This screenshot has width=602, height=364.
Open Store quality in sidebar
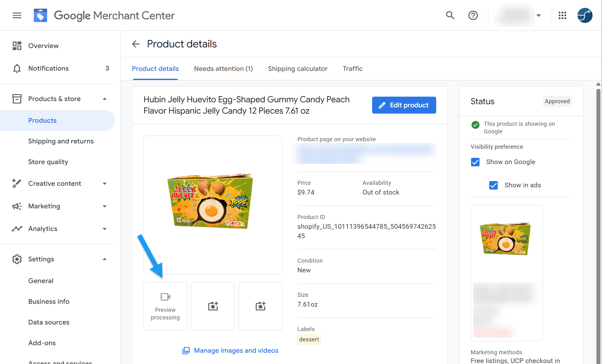pyautogui.click(x=48, y=162)
